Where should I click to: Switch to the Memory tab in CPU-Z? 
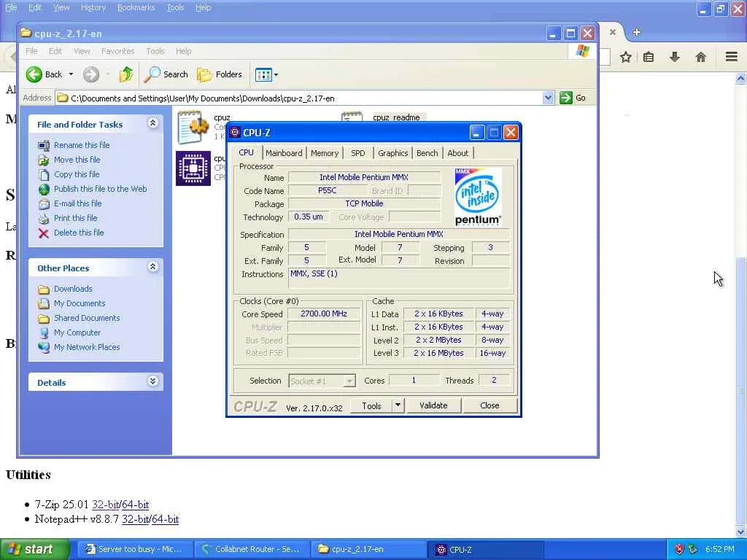point(325,153)
